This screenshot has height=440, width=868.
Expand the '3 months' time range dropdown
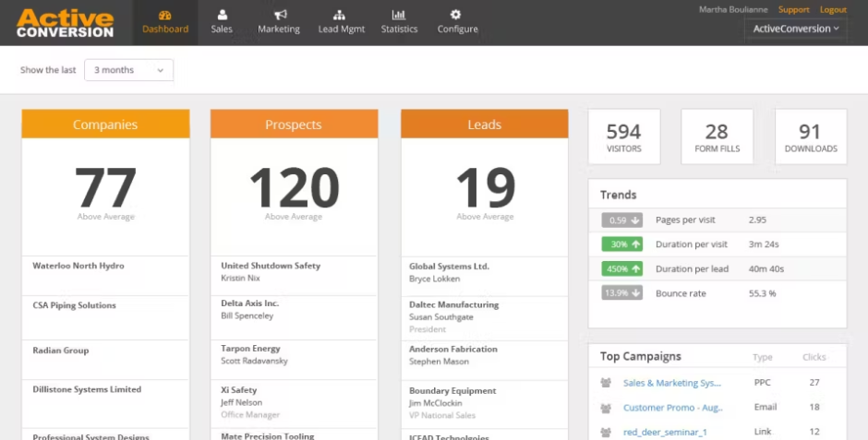(x=128, y=70)
